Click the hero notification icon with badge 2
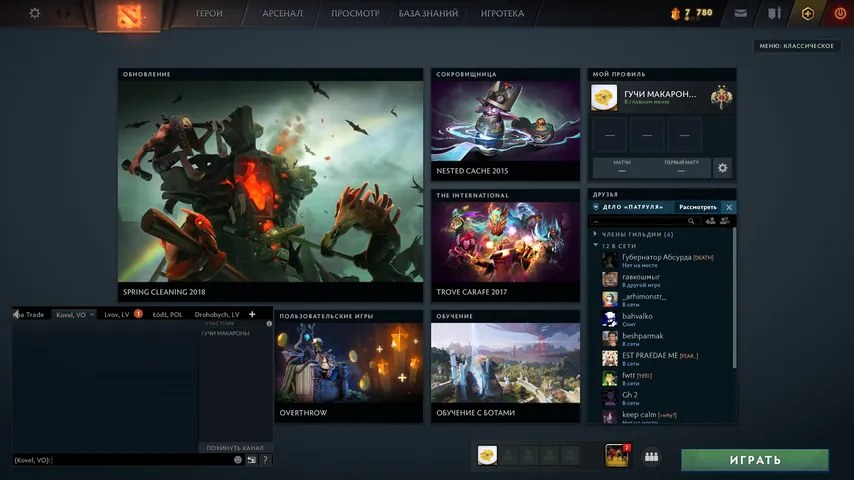854x480 pixels. point(617,455)
